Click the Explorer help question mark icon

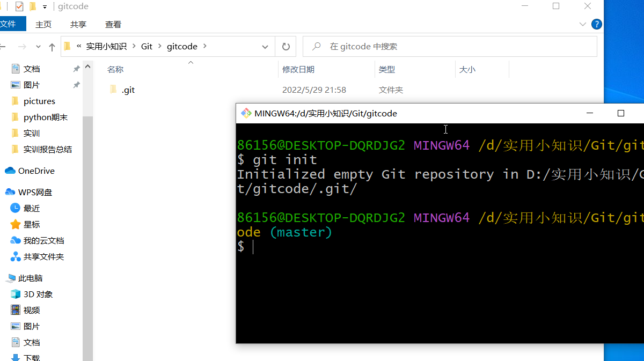click(596, 24)
